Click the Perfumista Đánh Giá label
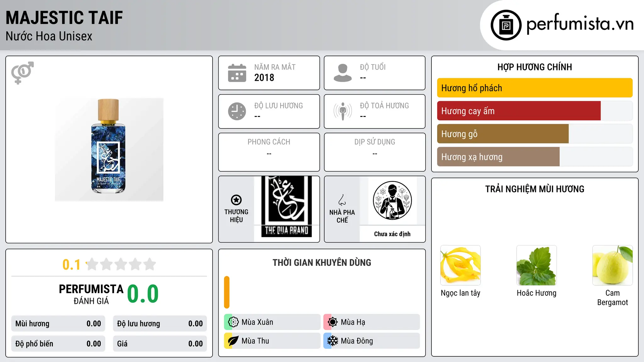 pos(91,294)
